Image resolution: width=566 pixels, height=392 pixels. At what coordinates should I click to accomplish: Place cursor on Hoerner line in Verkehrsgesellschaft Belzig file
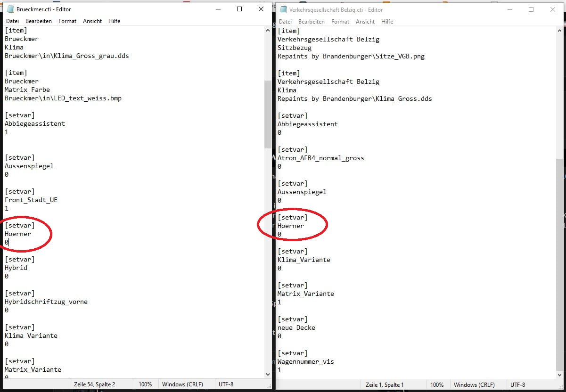coord(291,226)
